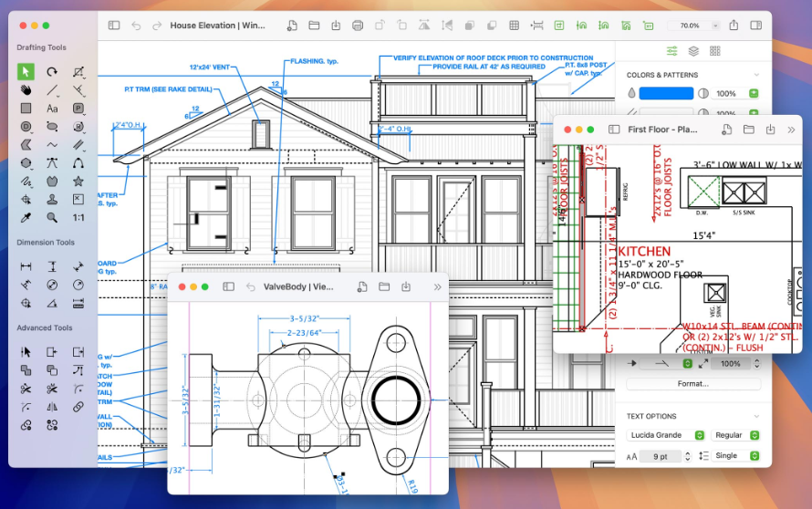Screen dimensions: 812x509
Task: Click the ValveBody window title
Action: coord(298,286)
